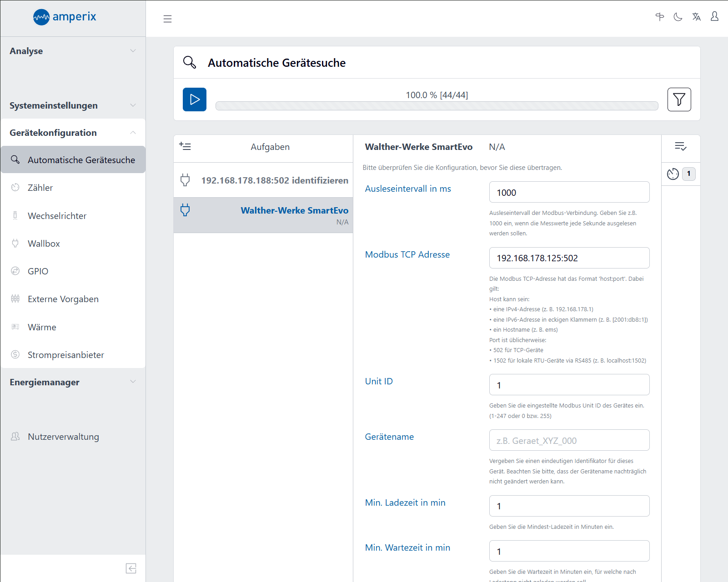Open the language translation icon
Image resolution: width=728 pixels, height=582 pixels.
(696, 17)
